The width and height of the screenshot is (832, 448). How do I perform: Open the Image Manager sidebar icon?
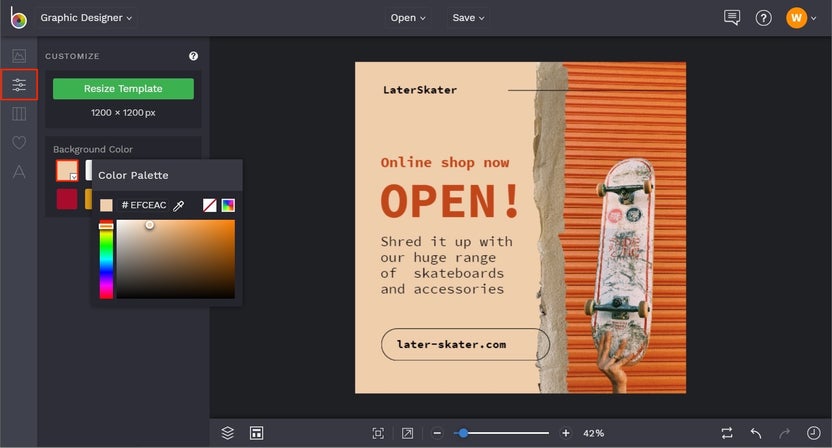18,56
